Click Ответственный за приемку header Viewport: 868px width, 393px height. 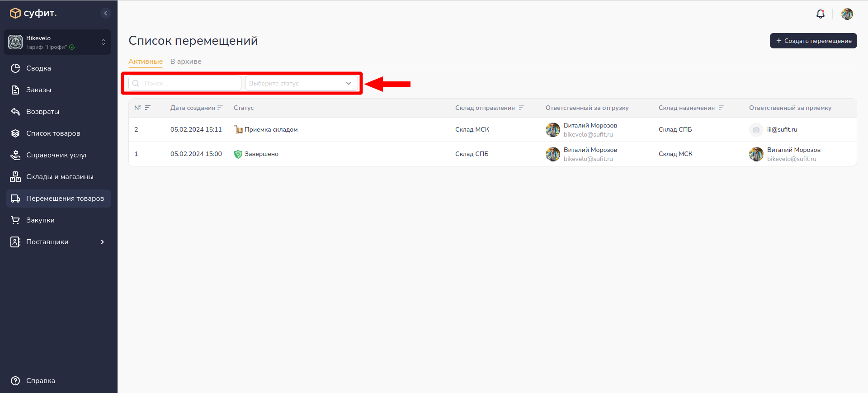coord(790,108)
